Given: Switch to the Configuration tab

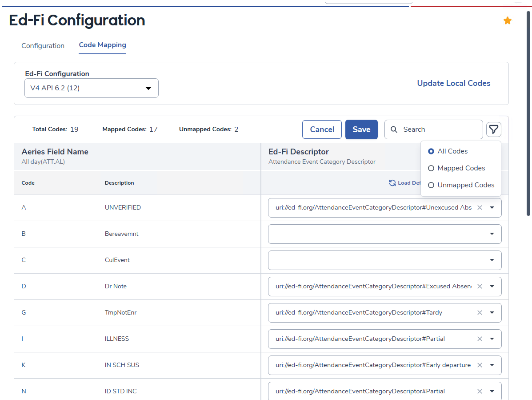Looking at the screenshot, I should (x=43, y=45).
